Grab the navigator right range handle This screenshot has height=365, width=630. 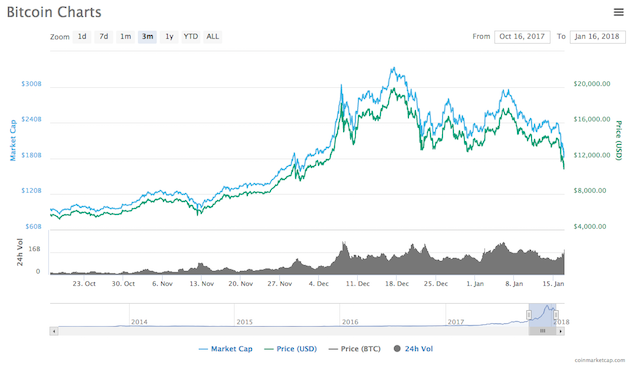(556, 315)
